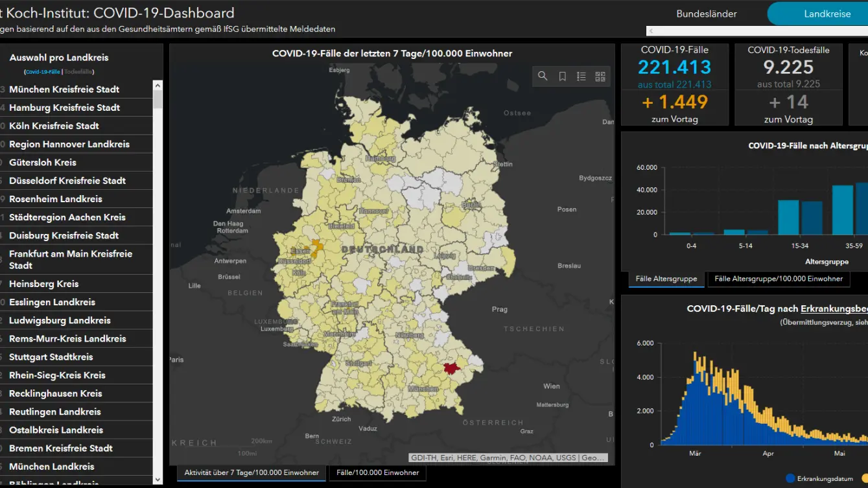Select the Landkreise view button
The height and width of the screenshot is (488, 868).
(827, 14)
